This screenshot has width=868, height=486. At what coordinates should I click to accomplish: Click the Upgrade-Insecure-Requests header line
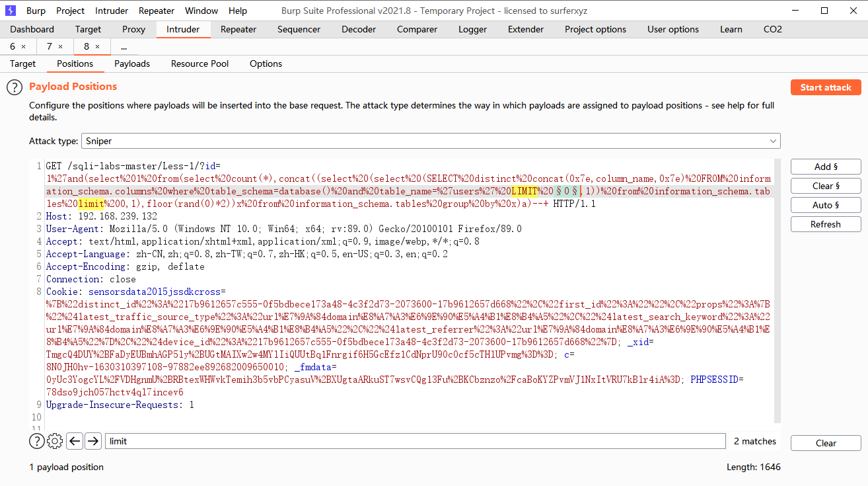coord(120,405)
